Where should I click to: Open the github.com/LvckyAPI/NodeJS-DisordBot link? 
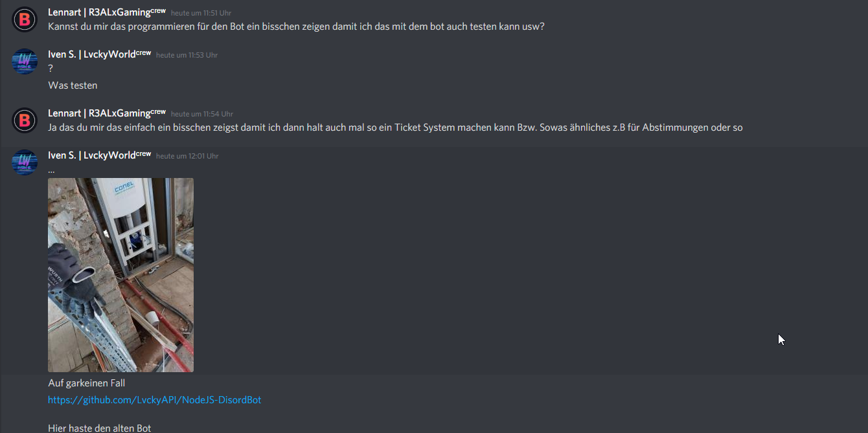[x=154, y=400]
